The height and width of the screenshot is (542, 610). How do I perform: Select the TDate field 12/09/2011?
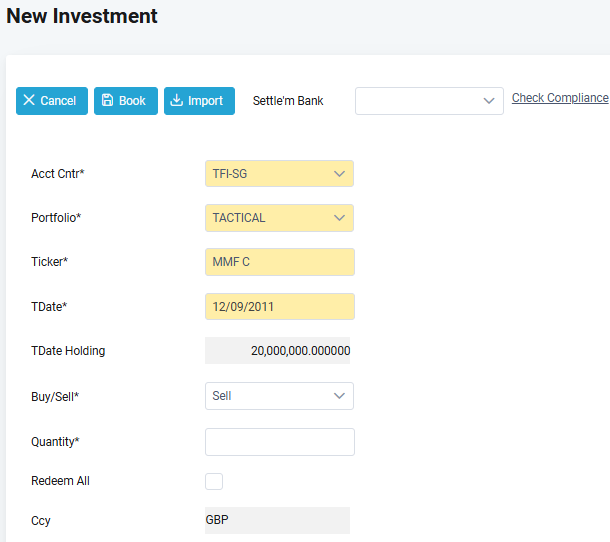(280, 307)
